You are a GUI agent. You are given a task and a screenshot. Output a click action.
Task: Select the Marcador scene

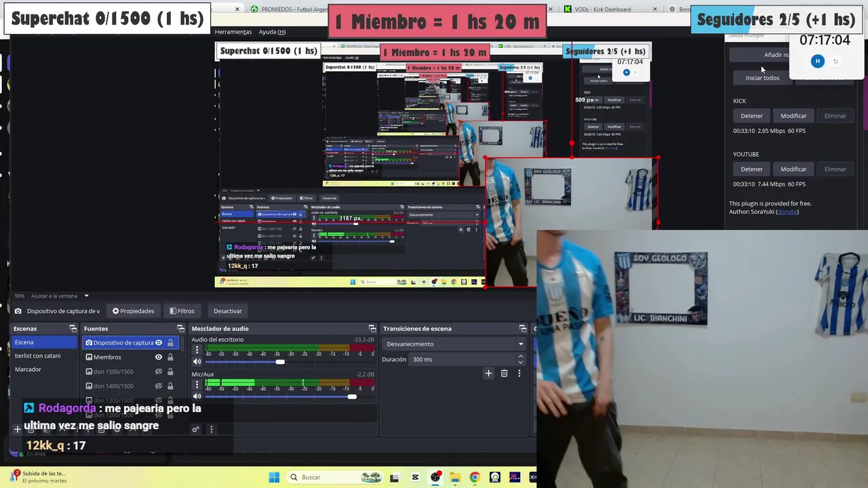point(44,369)
